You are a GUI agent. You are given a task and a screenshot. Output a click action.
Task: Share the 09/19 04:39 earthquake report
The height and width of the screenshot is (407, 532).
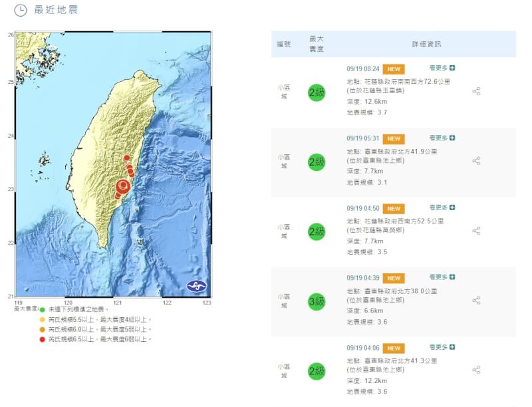pos(476,301)
